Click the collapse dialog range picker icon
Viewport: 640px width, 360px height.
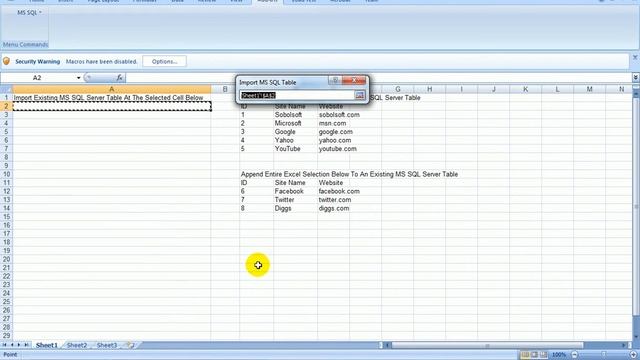[x=360, y=95]
